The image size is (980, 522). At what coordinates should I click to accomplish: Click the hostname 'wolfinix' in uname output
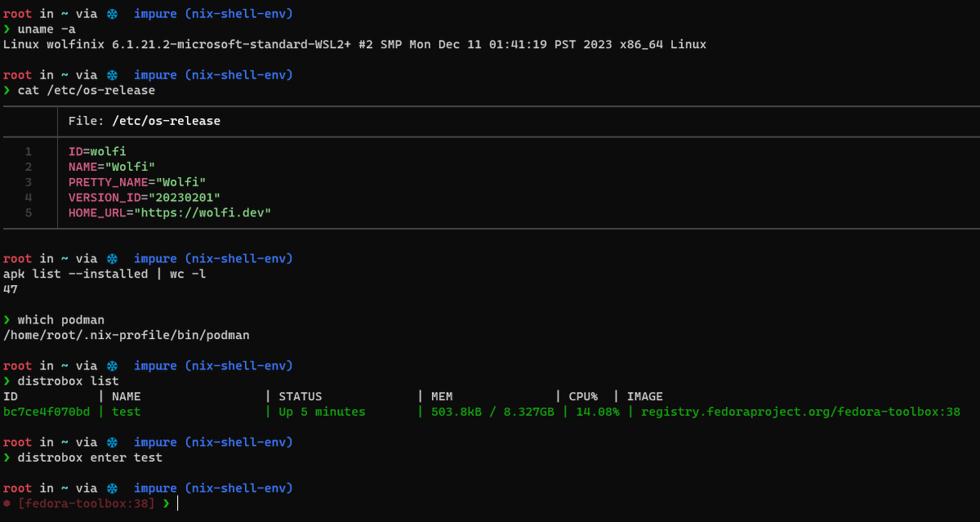(x=76, y=44)
